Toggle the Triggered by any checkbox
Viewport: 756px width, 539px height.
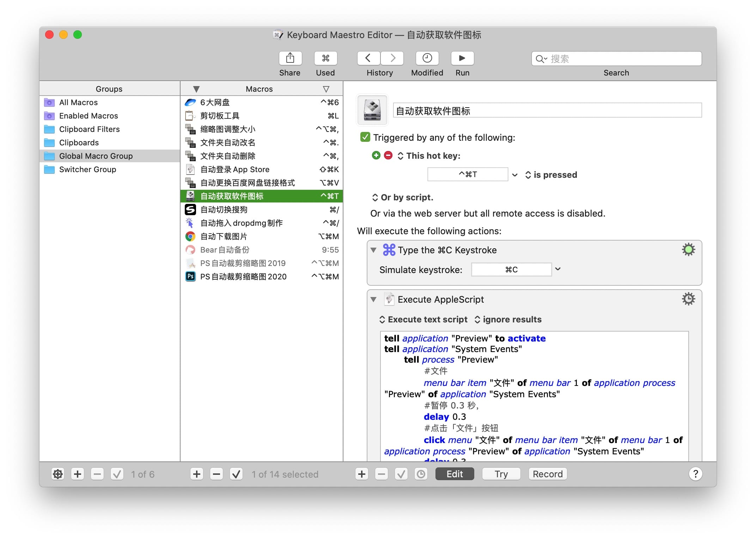[365, 137]
